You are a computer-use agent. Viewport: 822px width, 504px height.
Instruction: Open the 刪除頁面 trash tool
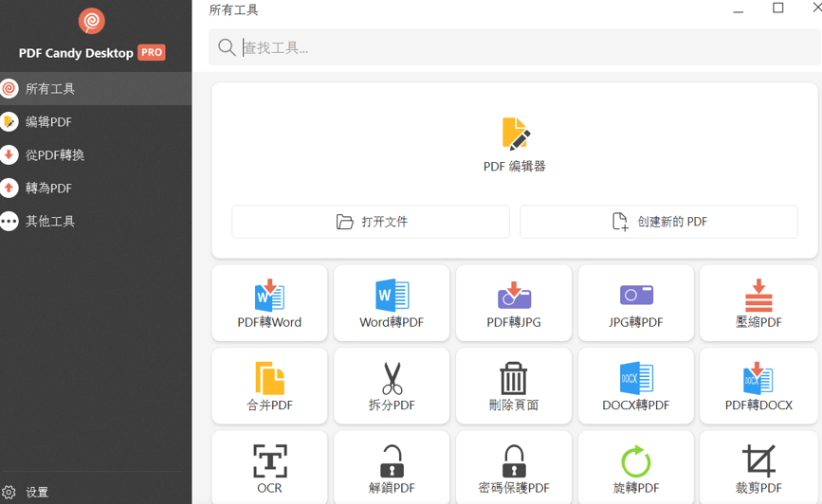(514, 387)
